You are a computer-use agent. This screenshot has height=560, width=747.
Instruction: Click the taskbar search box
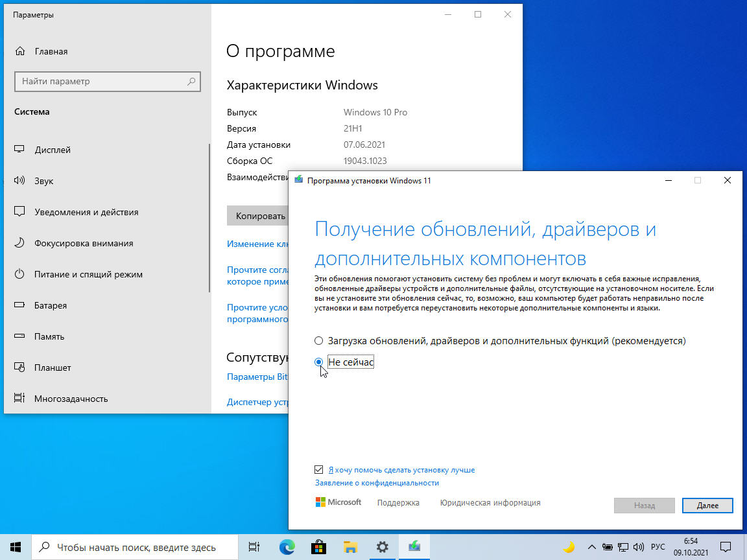(x=135, y=547)
